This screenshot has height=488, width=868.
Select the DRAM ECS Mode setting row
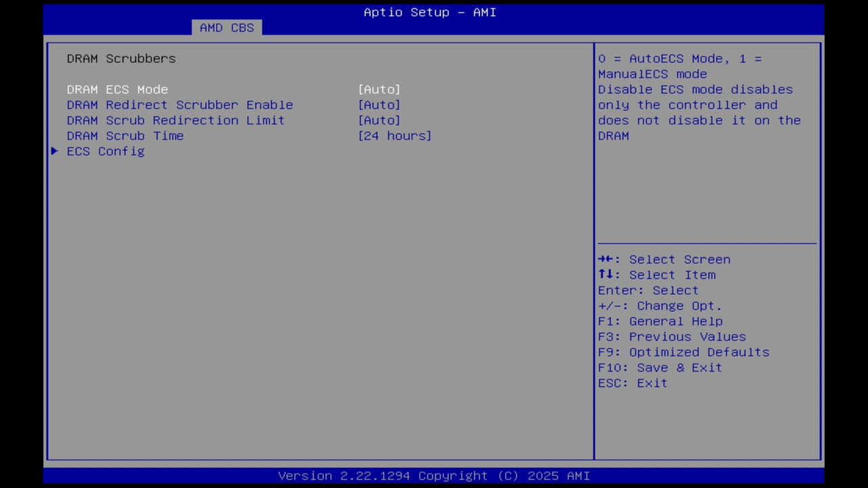pos(117,89)
